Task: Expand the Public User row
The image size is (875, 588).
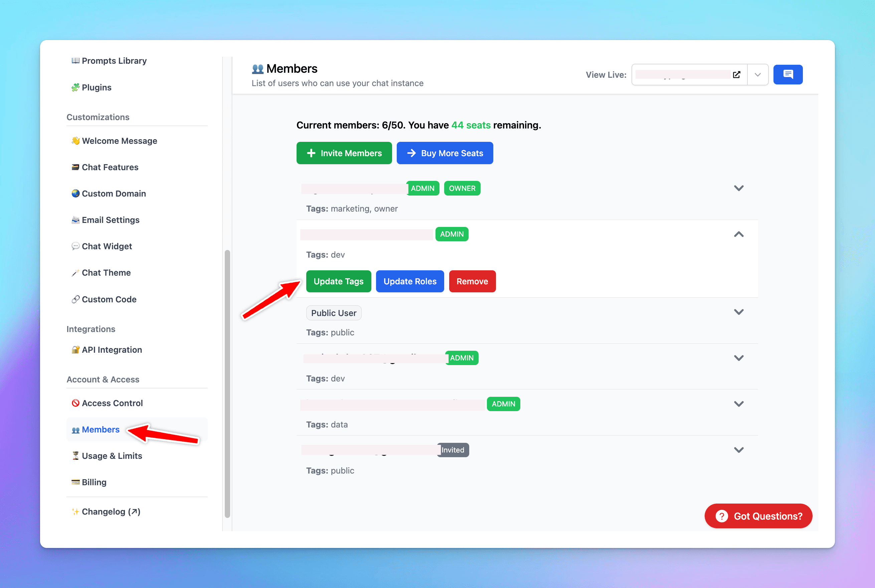Action: (739, 312)
